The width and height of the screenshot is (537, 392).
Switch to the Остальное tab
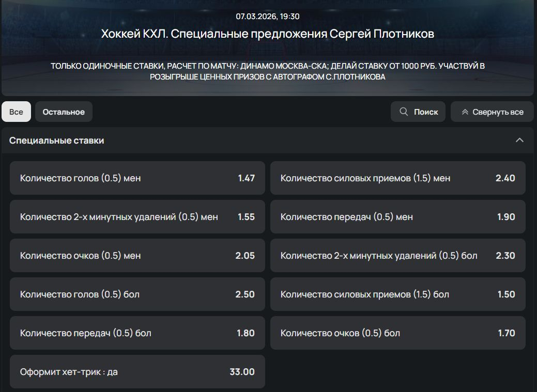64,112
